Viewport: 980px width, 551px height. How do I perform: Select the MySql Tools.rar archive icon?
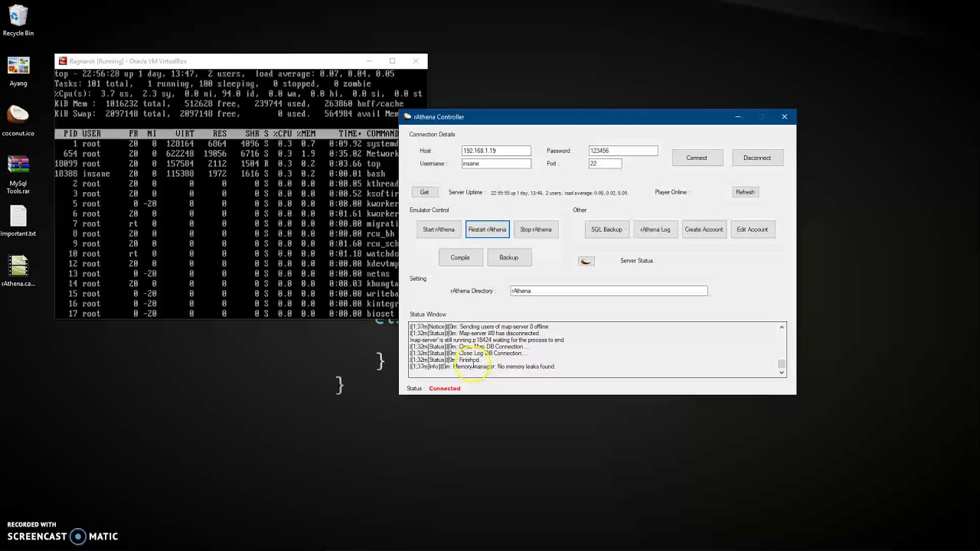pos(18,174)
